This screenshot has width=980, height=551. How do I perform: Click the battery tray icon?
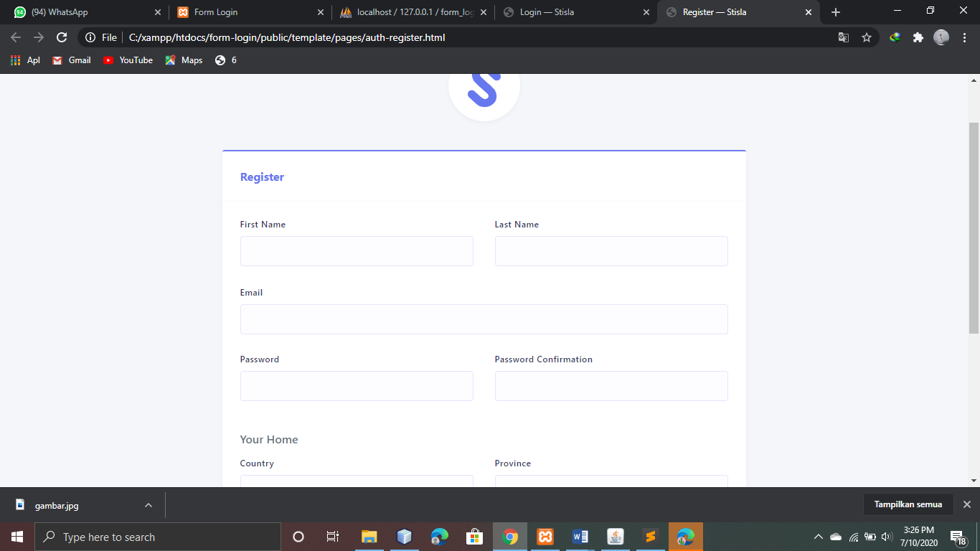coord(870,537)
